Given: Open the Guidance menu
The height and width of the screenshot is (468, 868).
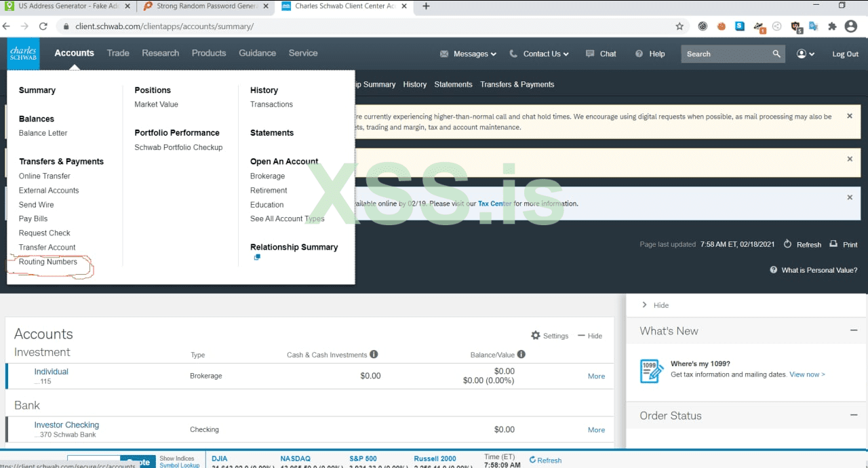Looking at the screenshot, I should pyautogui.click(x=258, y=53).
